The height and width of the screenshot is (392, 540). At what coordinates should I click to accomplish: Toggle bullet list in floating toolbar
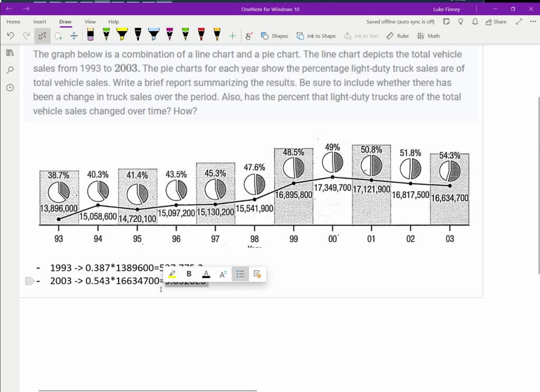coord(240,274)
